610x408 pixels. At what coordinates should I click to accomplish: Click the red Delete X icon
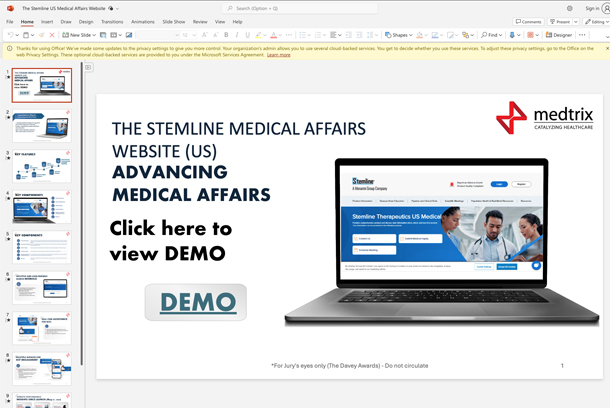tap(52, 35)
